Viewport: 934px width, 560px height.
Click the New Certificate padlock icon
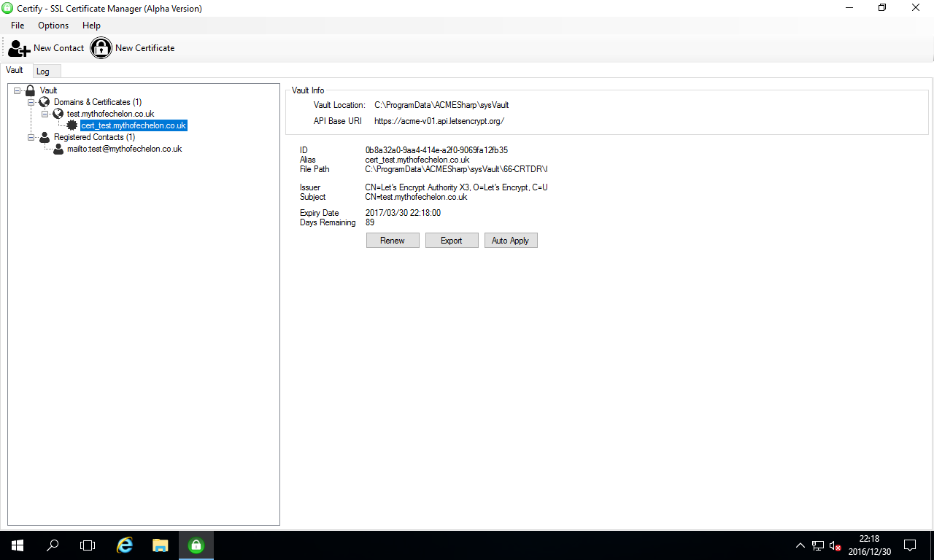coord(101,48)
